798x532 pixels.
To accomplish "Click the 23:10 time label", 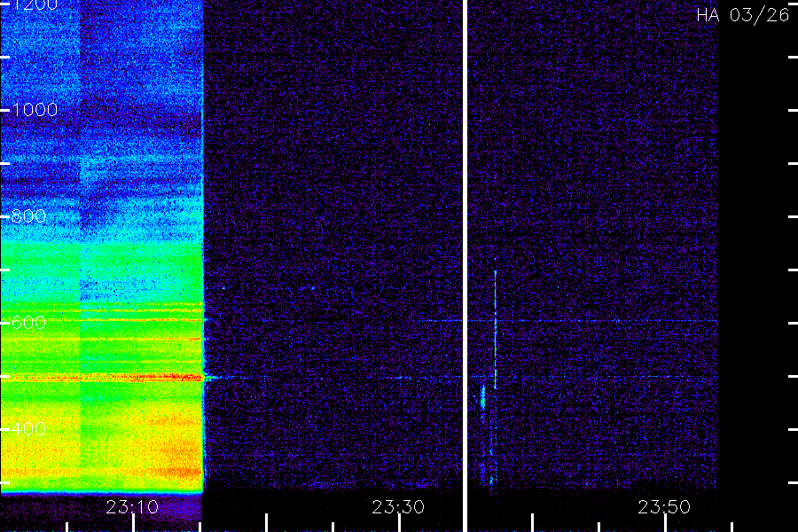I will point(132,507).
